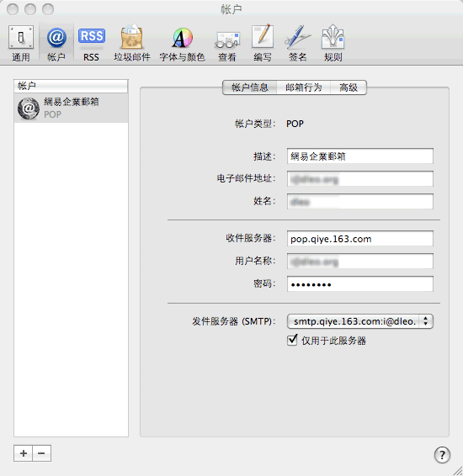The height and width of the screenshot is (476, 463).
Task: Add a new account with plus button
Action: tap(23, 453)
